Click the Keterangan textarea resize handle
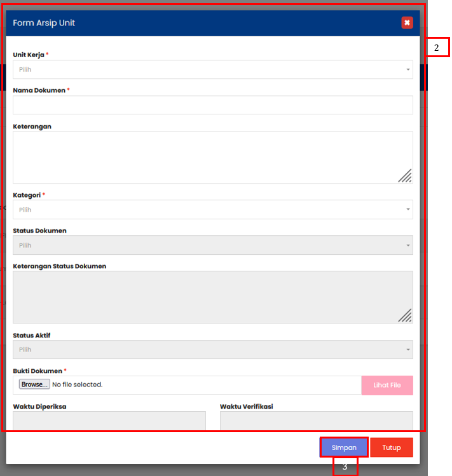This screenshot has height=476, width=452. [405, 175]
